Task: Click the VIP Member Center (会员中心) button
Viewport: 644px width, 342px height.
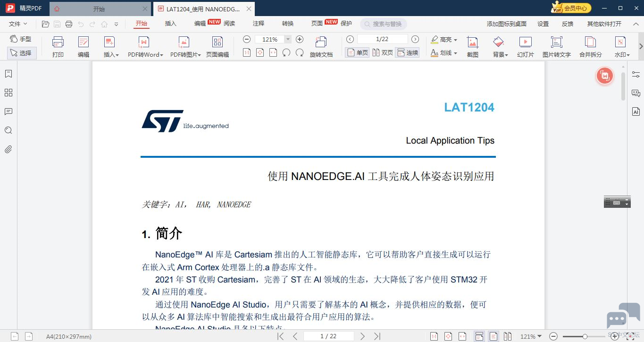Action: pyautogui.click(x=571, y=8)
